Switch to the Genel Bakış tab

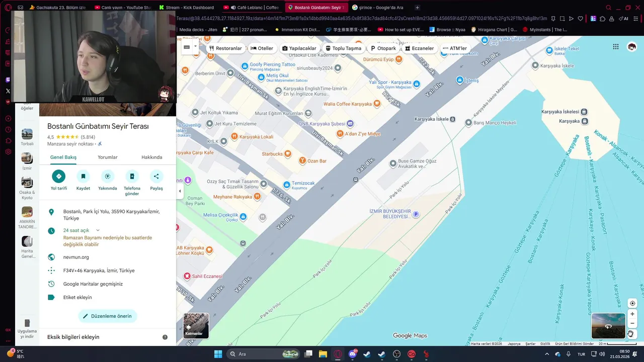[63, 157]
